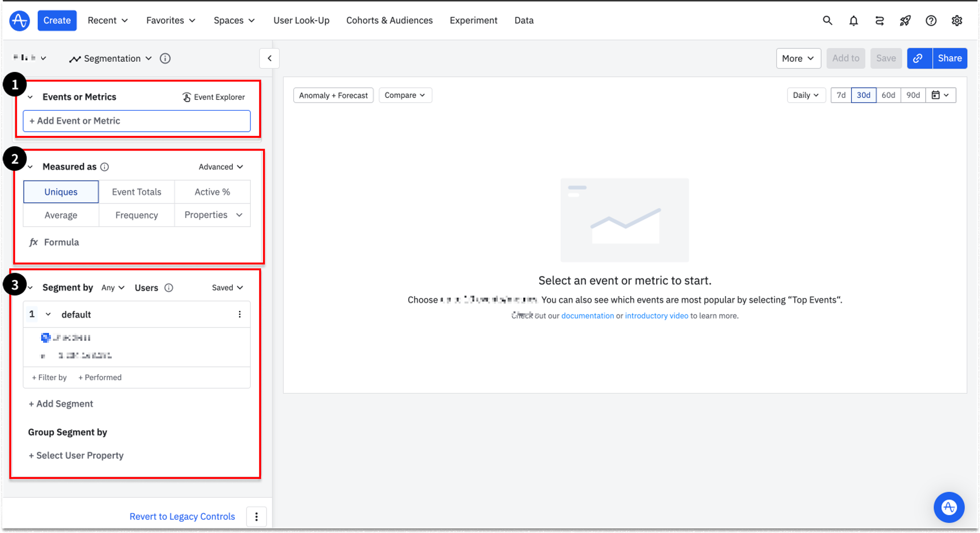This screenshot has width=980, height=533.
Task: Open the help question mark icon
Action: (x=931, y=21)
